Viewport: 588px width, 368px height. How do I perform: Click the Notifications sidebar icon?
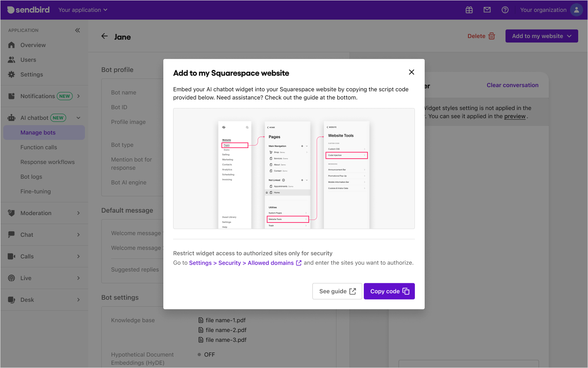(11, 96)
